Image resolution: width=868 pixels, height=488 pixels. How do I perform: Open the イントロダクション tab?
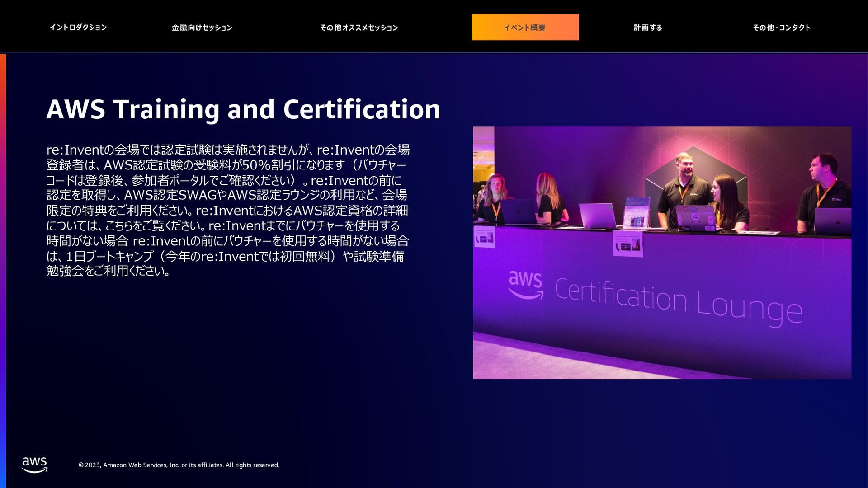tap(78, 28)
